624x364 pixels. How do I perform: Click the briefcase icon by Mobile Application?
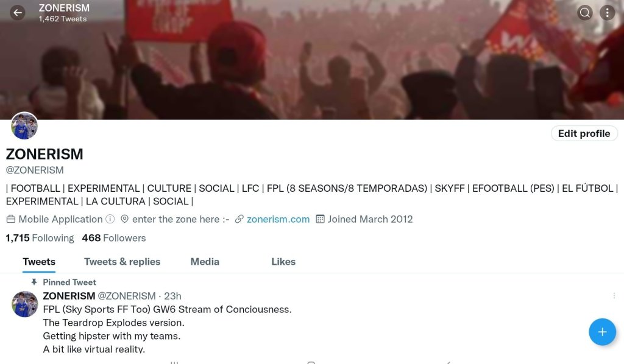click(x=11, y=219)
